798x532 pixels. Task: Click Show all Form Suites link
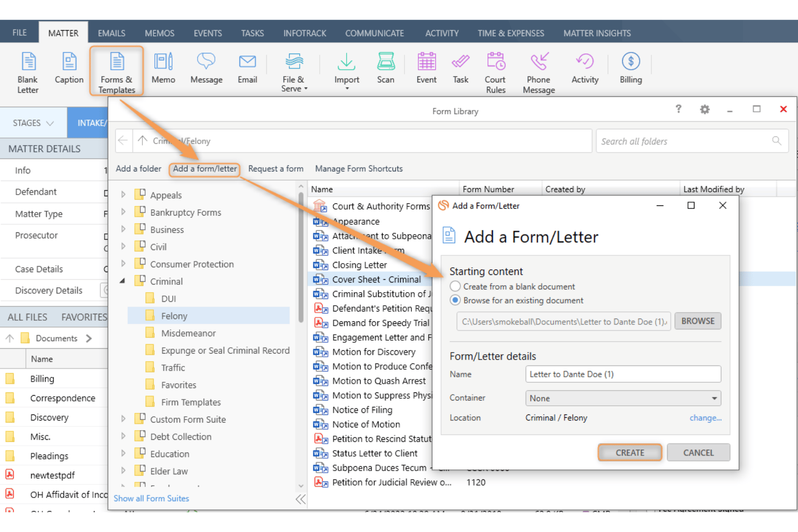[x=152, y=499]
